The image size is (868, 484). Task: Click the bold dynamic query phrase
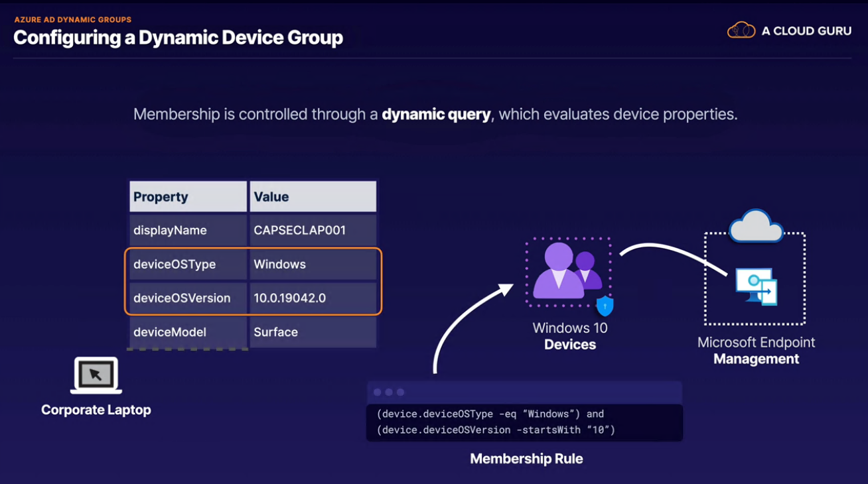[x=436, y=114]
